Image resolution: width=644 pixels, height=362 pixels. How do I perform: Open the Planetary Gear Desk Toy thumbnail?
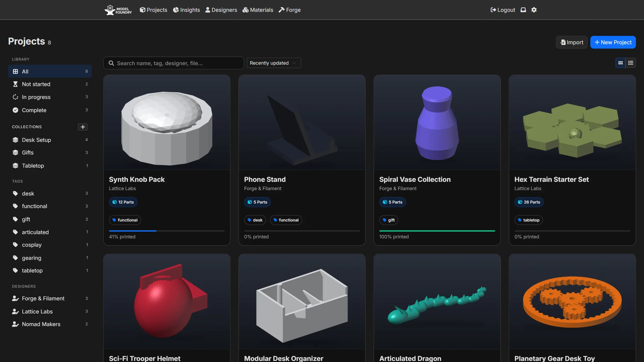(572, 301)
